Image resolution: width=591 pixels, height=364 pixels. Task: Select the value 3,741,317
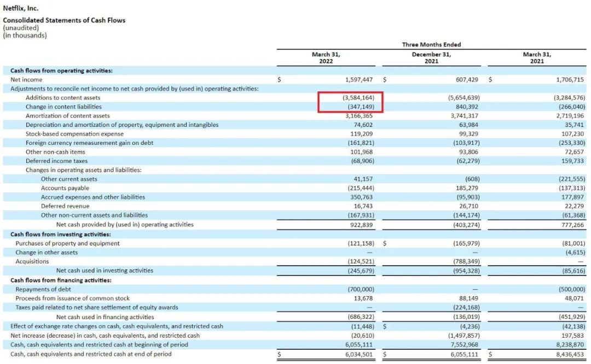(x=465, y=116)
